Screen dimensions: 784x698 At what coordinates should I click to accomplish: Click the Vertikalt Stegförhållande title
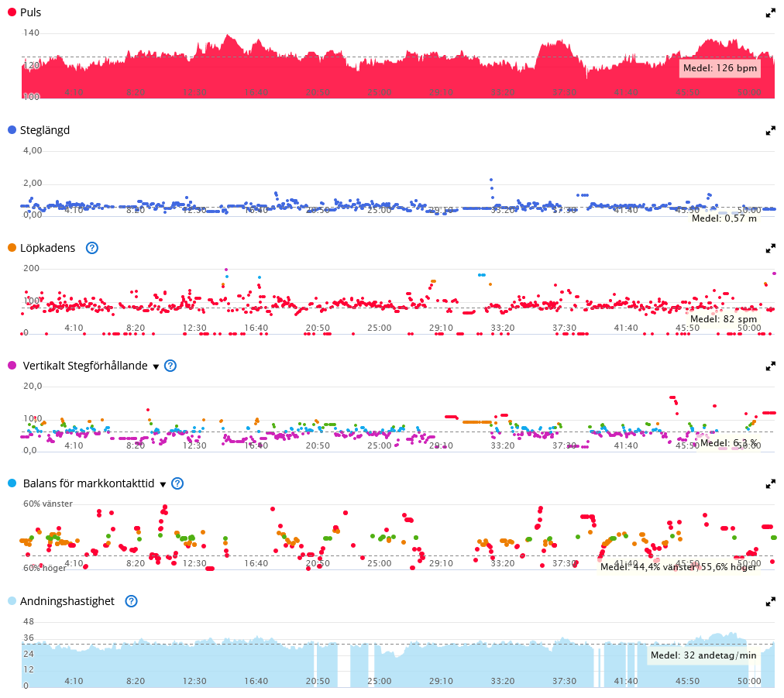tap(85, 366)
